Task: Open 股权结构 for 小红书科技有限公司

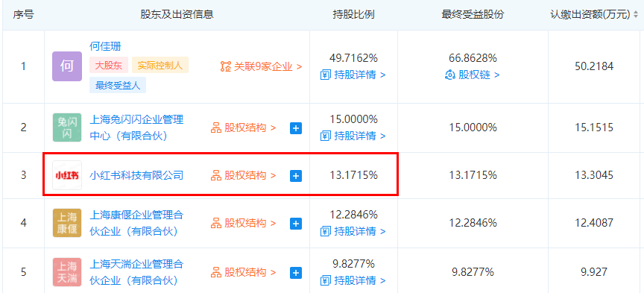Action: click(x=244, y=175)
